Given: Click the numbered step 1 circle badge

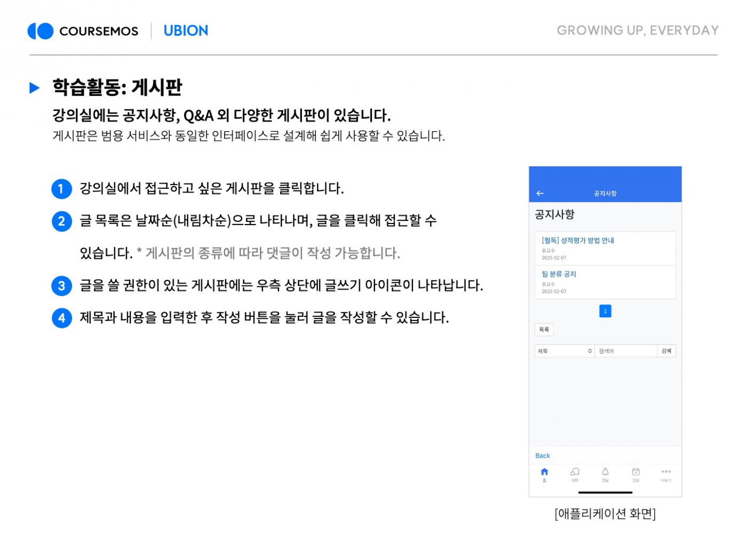Looking at the screenshot, I should pyautogui.click(x=61, y=189).
